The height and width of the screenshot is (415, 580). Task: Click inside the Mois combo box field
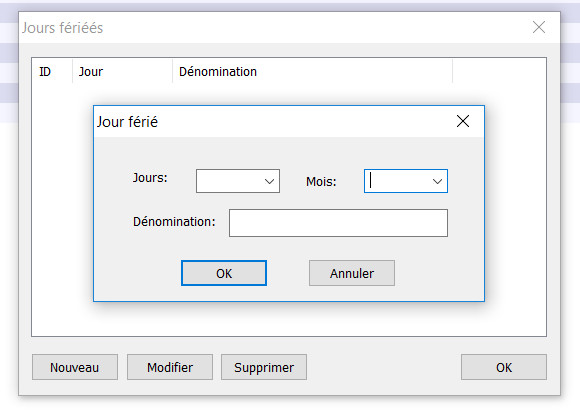[397, 181]
